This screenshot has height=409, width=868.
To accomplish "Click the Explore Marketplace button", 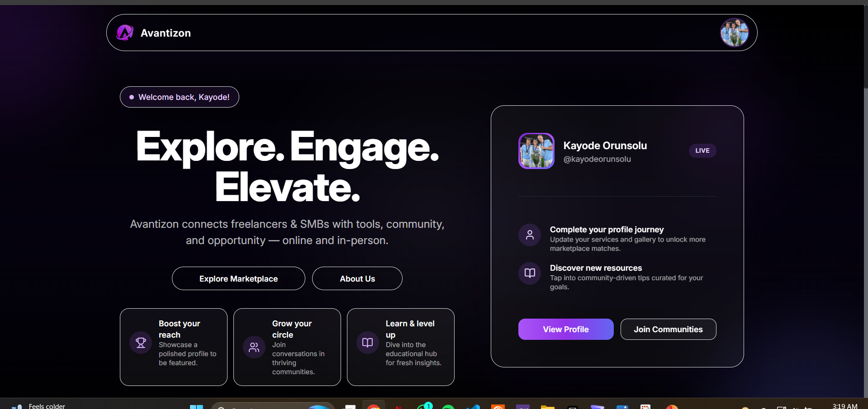I will pos(238,278).
